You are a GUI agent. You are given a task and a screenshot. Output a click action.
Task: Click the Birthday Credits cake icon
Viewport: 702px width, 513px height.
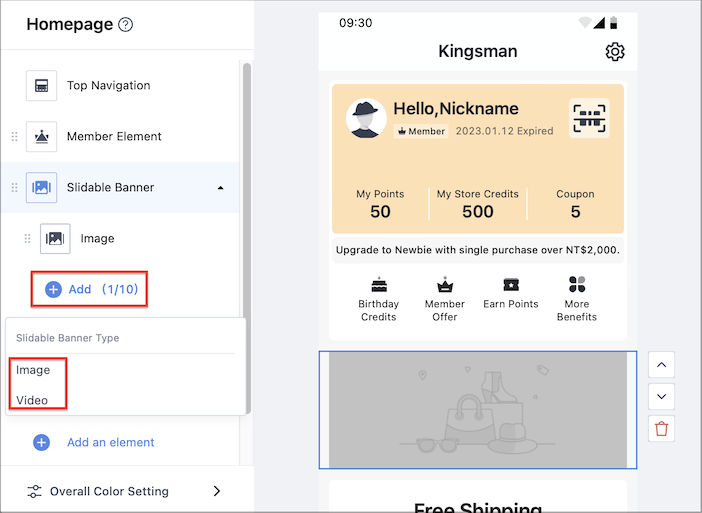[379, 284]
